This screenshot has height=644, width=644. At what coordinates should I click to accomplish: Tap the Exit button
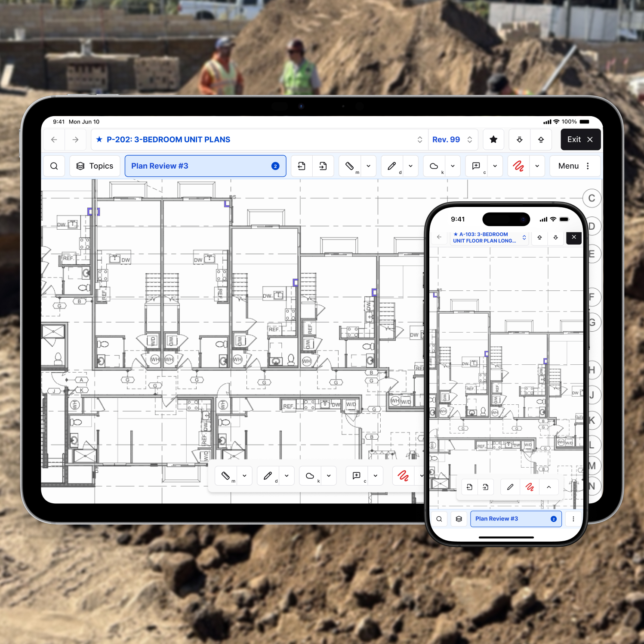tap(580, 139)
